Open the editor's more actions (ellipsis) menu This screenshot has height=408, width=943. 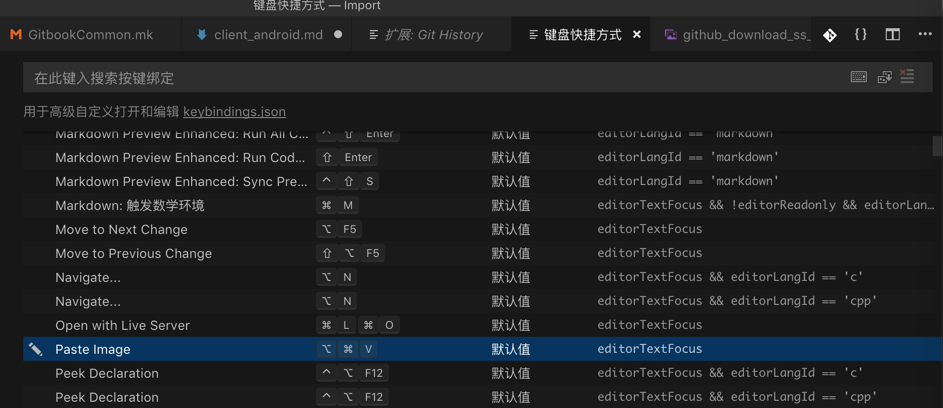tap(925, 35)
